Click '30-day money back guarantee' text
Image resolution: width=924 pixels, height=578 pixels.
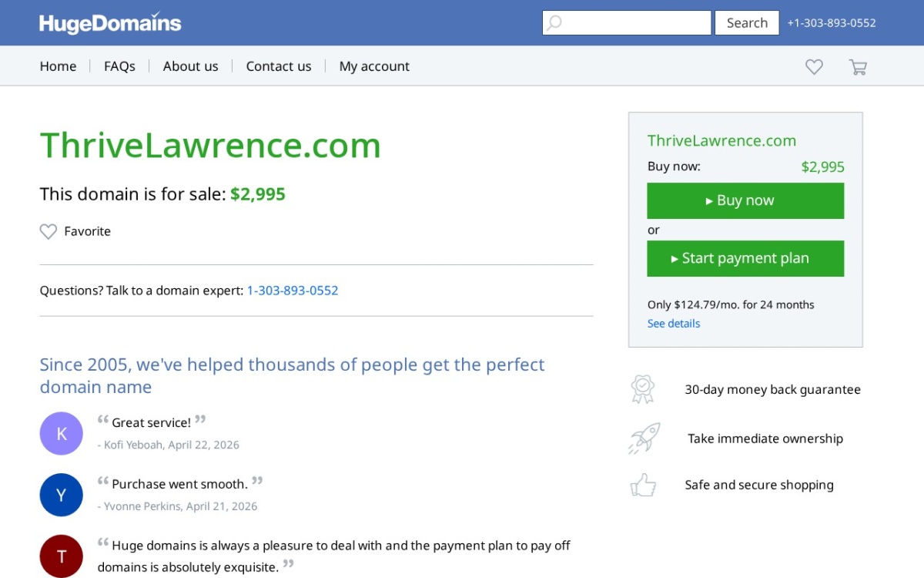coord(772,389)
